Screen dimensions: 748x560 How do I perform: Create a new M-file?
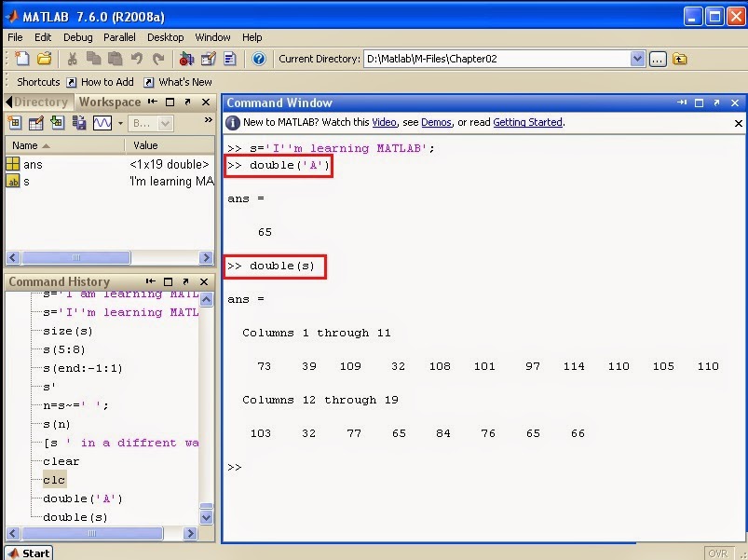[20, 58]
